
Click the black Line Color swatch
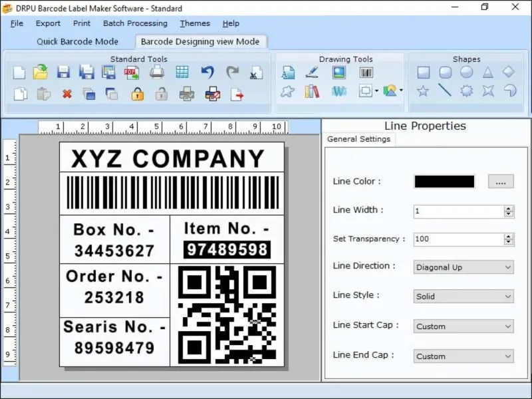444,182
